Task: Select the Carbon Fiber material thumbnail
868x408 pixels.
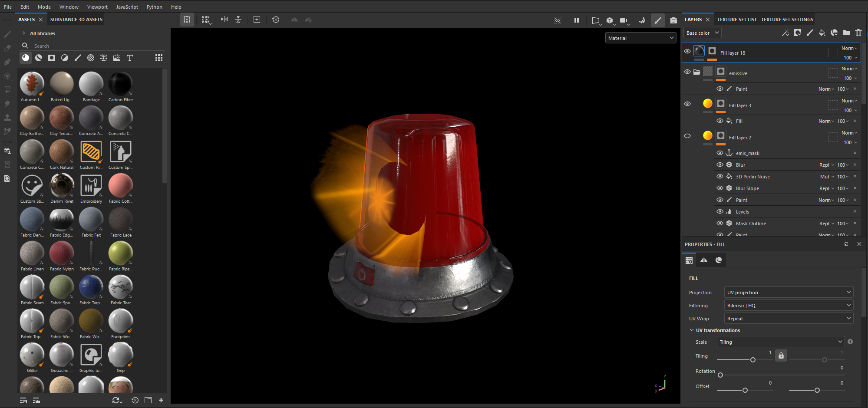Action: 120,84
